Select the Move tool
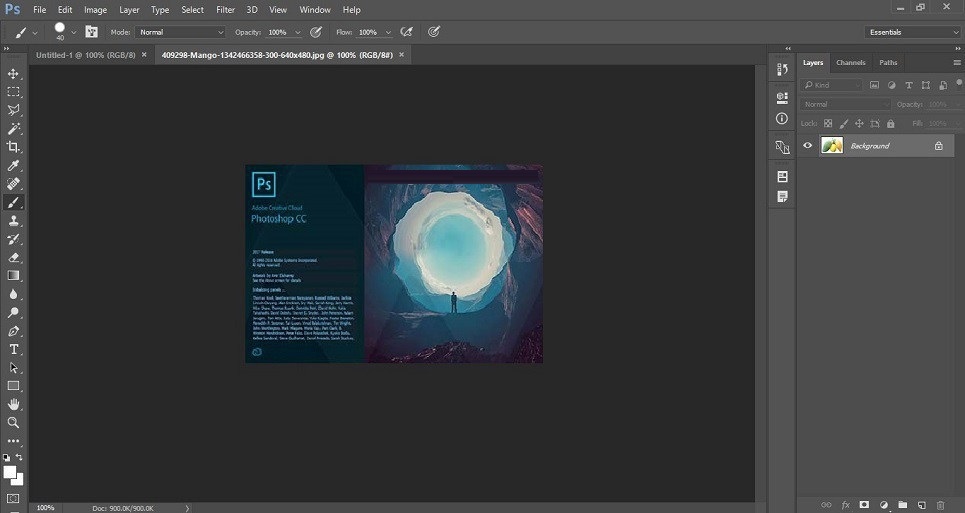The height and width of the screenshot is (513, 965). [x=14, y=74]
